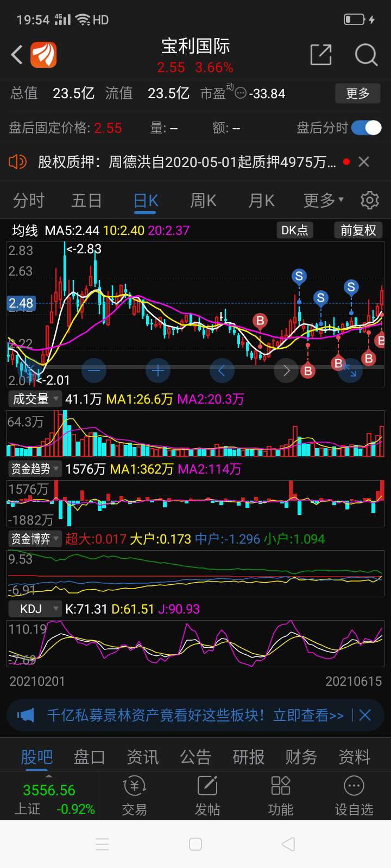Viewport: 391px width, 868px height.
Task: Switch to the 周K tab
Action: pos(204,200)
